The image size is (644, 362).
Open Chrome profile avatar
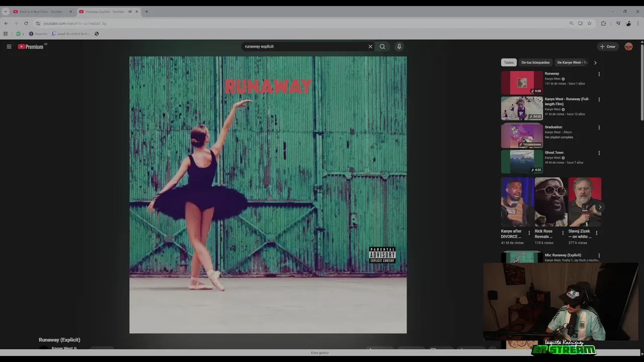tap(628, 23)
